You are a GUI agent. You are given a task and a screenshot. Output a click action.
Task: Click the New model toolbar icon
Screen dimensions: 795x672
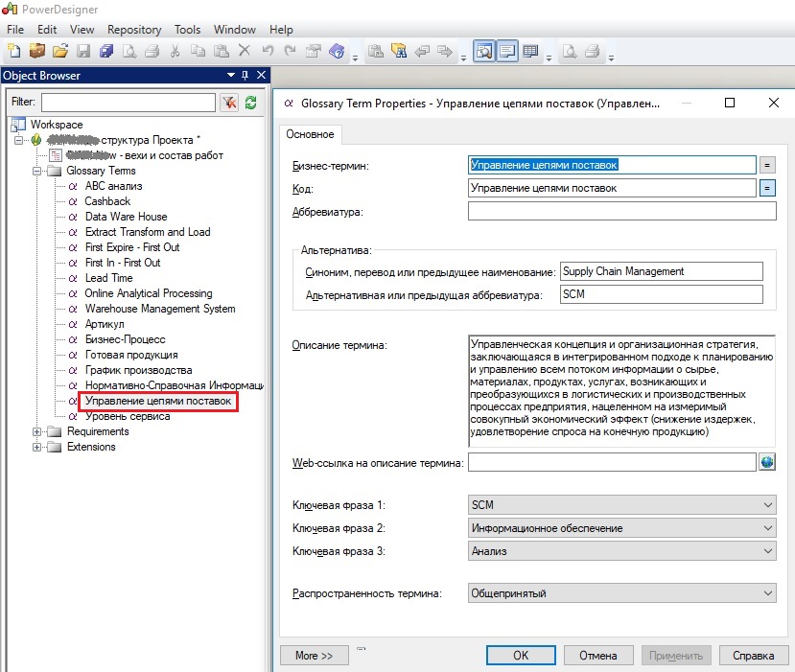click(14, 51)
